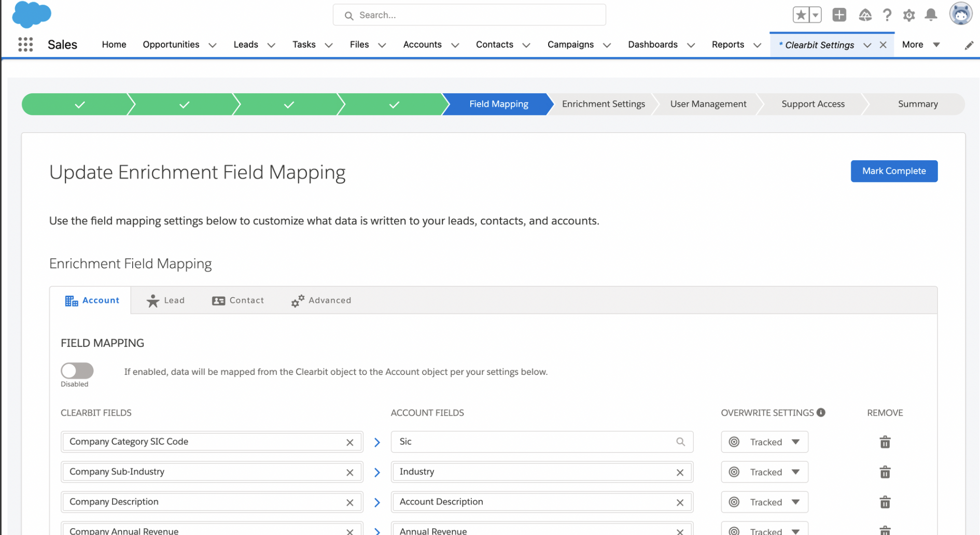Screen dimensions: 980x535
Task: Click the arrow beside Company Category SIC Code
Action: 377,442
